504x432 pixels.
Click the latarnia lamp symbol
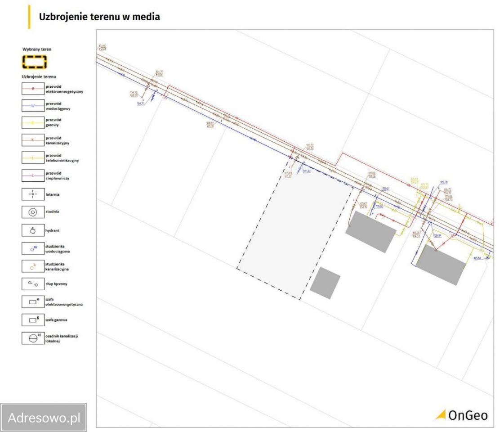tap(33, 194)
